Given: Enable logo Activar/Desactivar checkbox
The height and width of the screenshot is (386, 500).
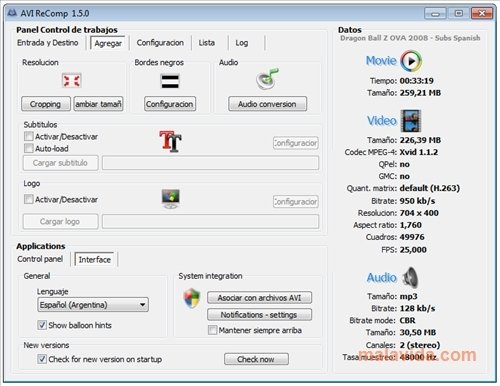Looking at the screenshot, I should (x=29, y=199).
